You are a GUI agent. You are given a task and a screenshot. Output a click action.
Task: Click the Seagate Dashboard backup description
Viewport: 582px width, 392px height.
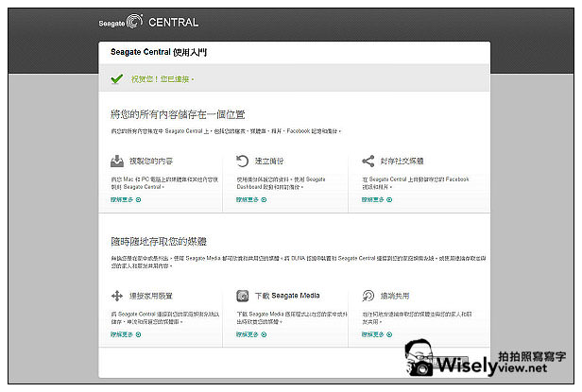click(281, 183)
